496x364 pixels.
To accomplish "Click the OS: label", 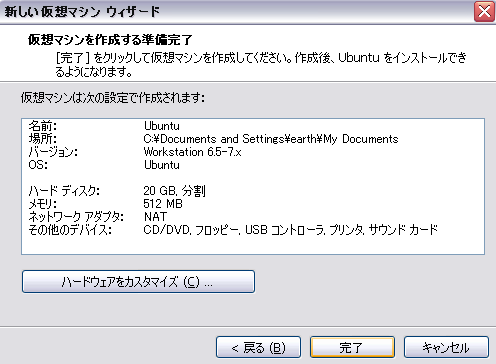I will 38,165.
